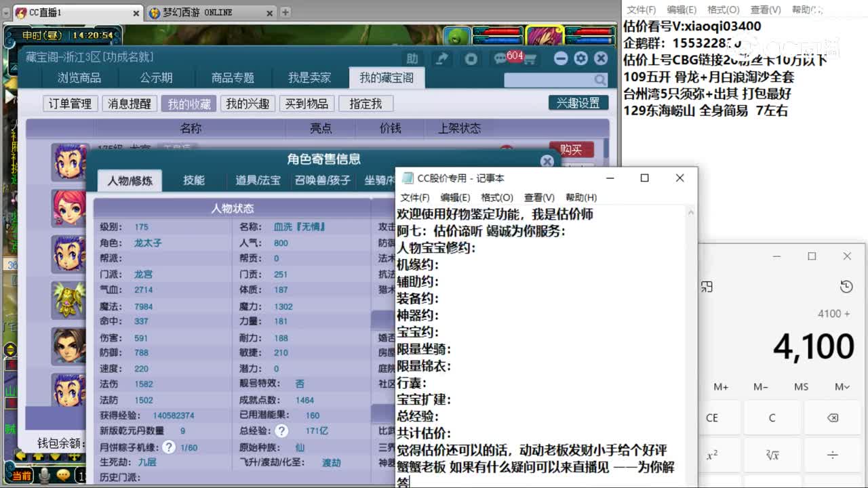868x488 pixels.
Task: Switch to the 人物/修炼 tab
Action: pyautogui.click(x=130, y=181)
